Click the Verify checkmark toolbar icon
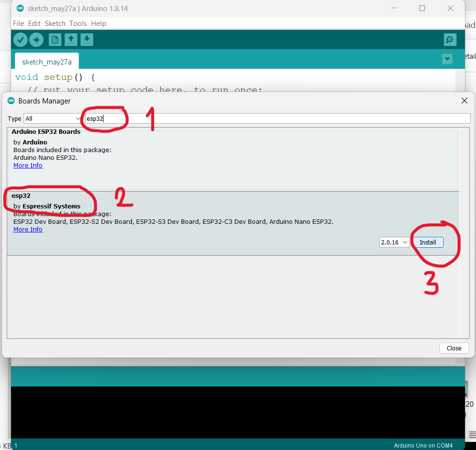The image size is (476, 450). tap(20, 40)
